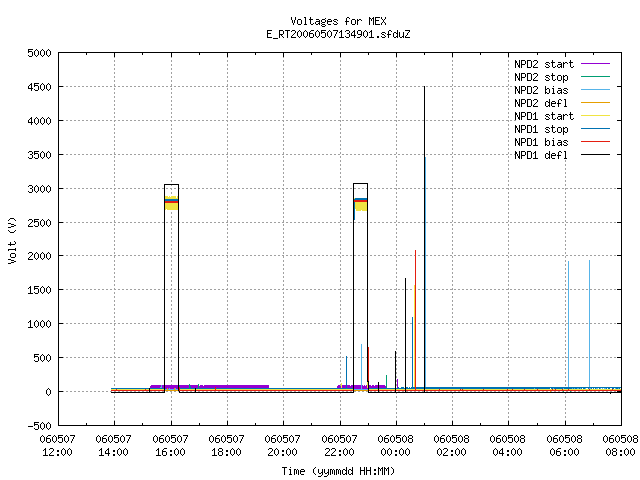
Task: Click the orange NPD2 defl legend line
Action: (x=596, y=103)
